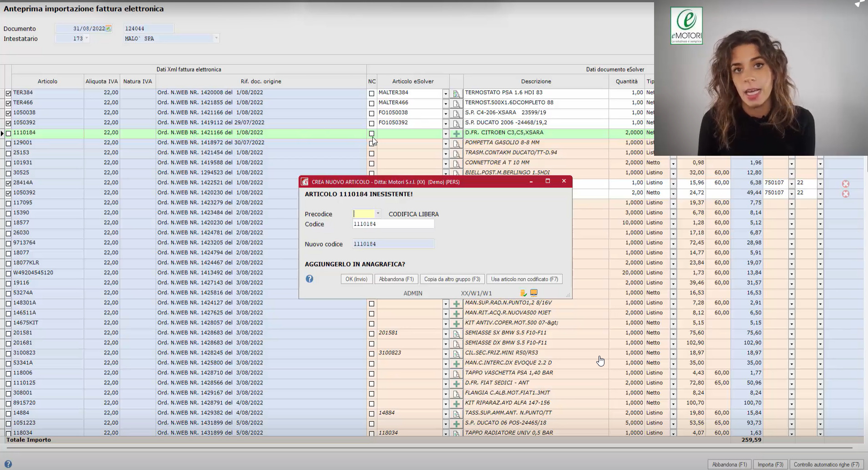Click the green plus icon for D.FR. CITROEN row
The height and width of the screenshot is (470, 868).
point(456,133)
